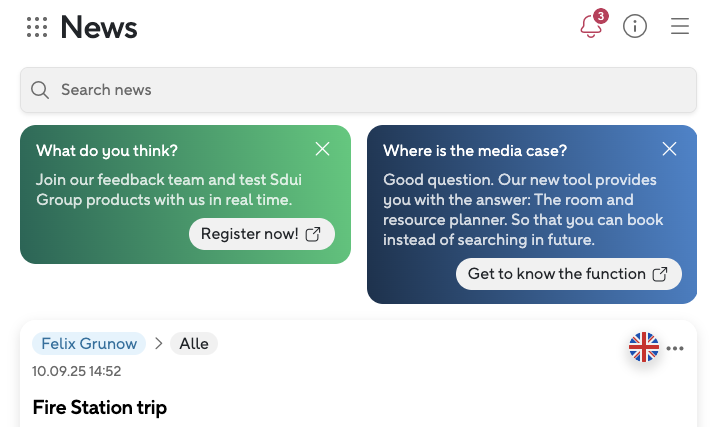Click the chevron after Felix Grunow
Viewport: 712px width, 427px height.
[x=158, y=344]
